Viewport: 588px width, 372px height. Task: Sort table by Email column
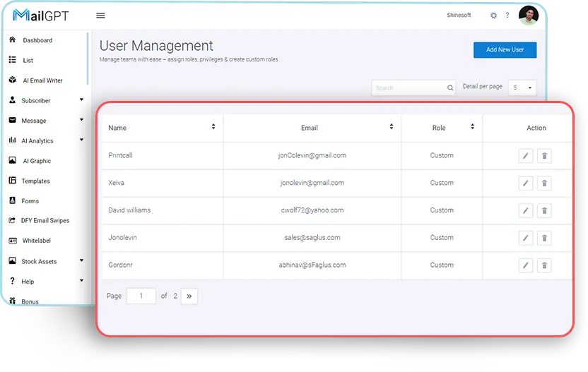click(x=391, y=127)
